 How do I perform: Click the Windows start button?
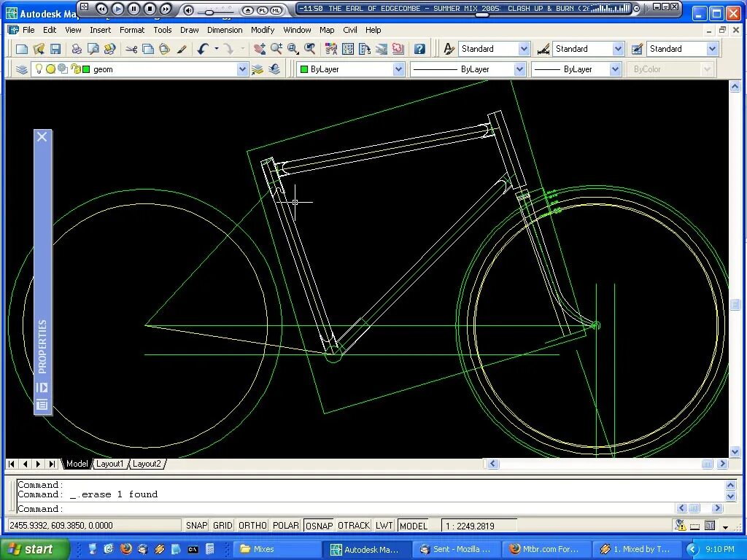[34, 549]
